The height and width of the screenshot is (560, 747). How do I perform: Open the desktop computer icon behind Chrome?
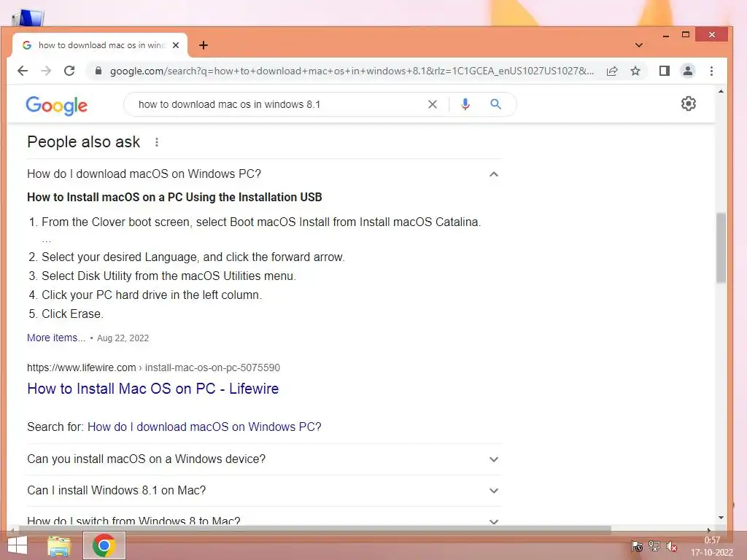pyautogui.click(x=28, y=18)
